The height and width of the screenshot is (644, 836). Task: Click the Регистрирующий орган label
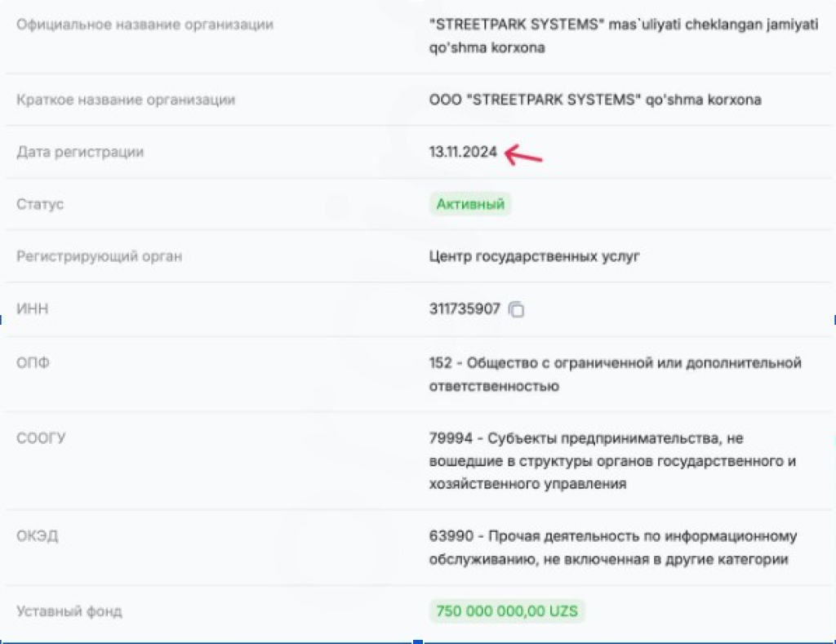point(99,256)
